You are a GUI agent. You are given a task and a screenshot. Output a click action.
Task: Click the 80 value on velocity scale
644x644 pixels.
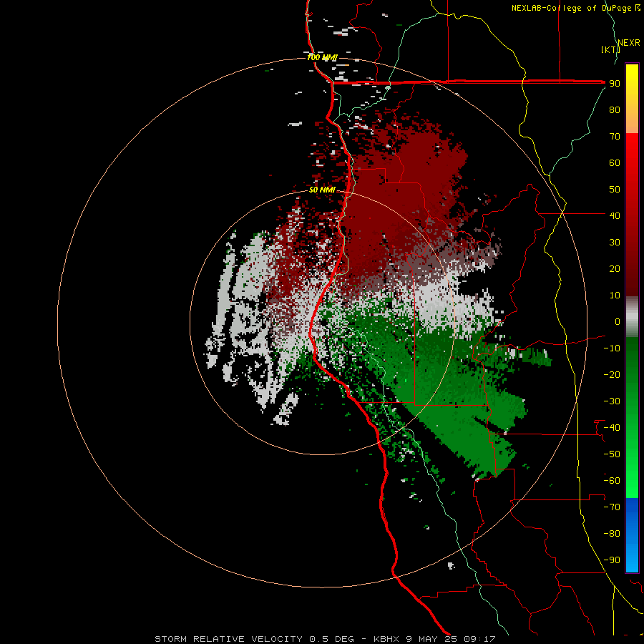tap(615, 109)
